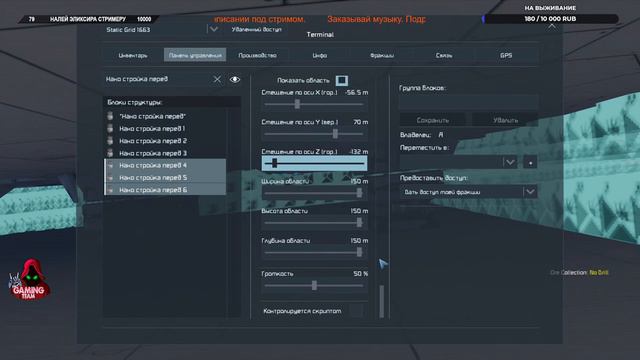Screen dimensions: 640x360
Task: Open the Инфо tab
Action: pos(320,55)
